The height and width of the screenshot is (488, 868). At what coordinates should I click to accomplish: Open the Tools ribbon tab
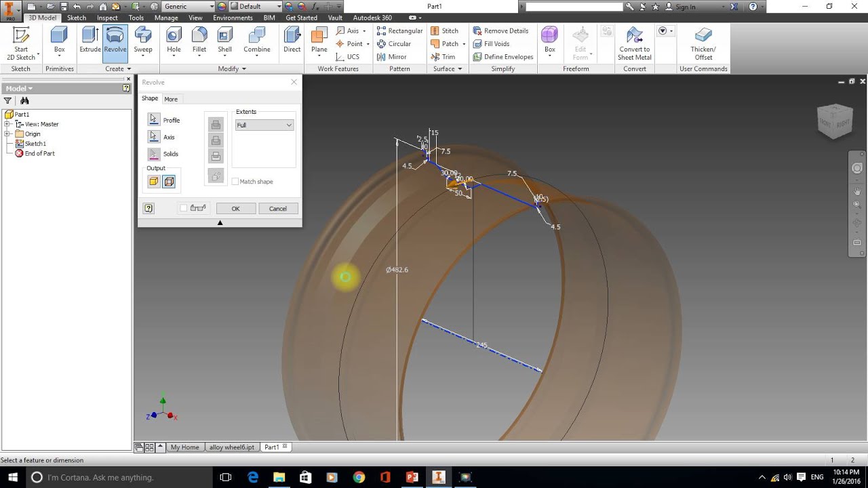tap(136, 18)
